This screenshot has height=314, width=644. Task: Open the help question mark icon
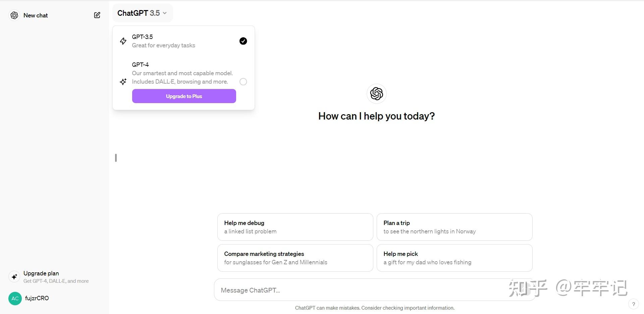[633, 304]
